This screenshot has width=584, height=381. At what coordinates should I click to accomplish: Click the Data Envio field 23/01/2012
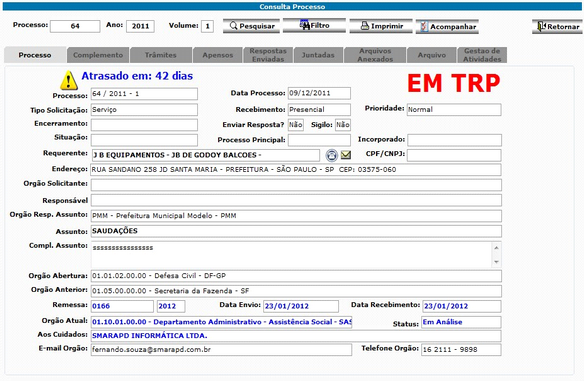[301, 306]
